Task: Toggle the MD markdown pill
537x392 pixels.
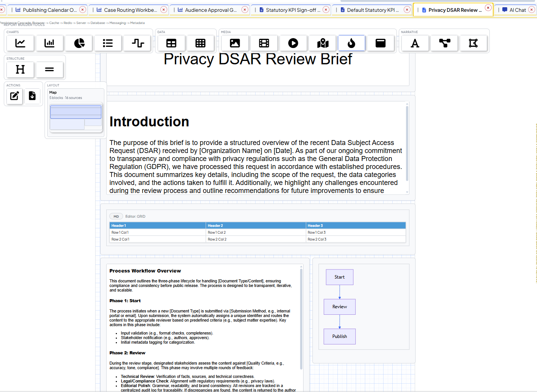Action: point(116,216)
